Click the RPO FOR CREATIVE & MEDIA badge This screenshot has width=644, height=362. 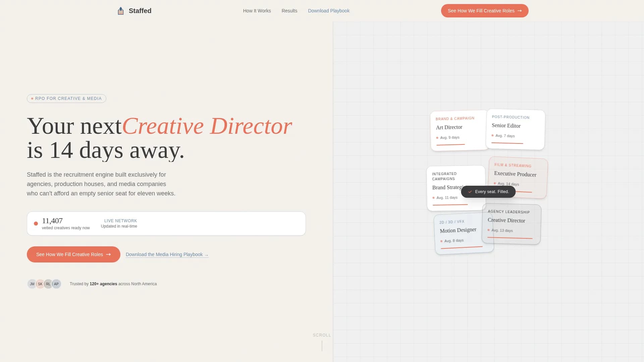66,99
